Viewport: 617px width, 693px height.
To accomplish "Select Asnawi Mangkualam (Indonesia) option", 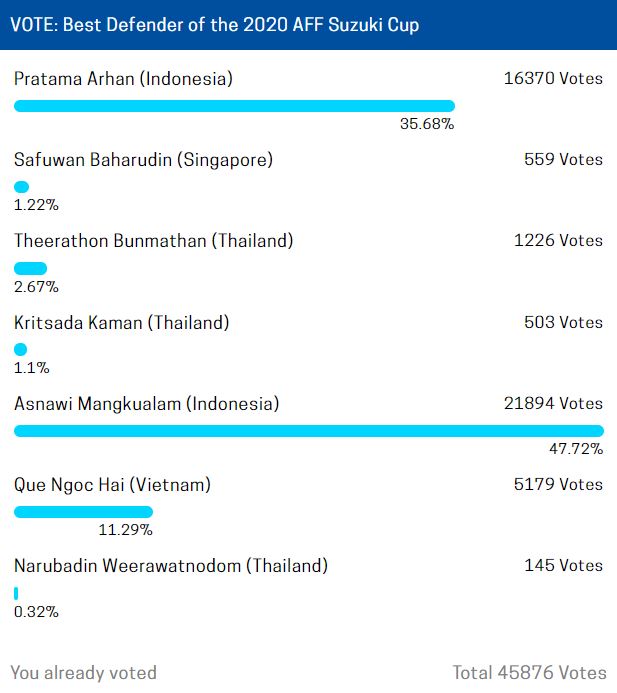I will tap(146, 404).
